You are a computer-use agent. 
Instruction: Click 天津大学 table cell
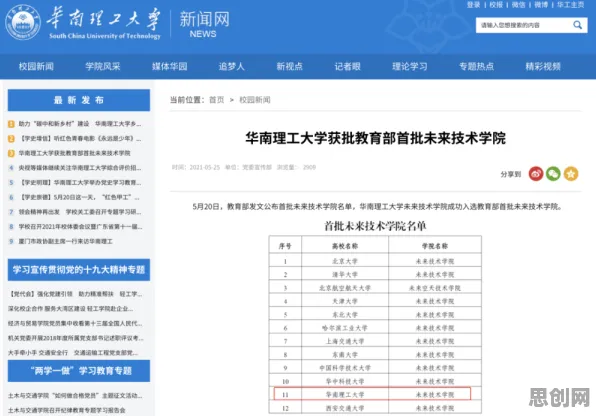(345, 301)
